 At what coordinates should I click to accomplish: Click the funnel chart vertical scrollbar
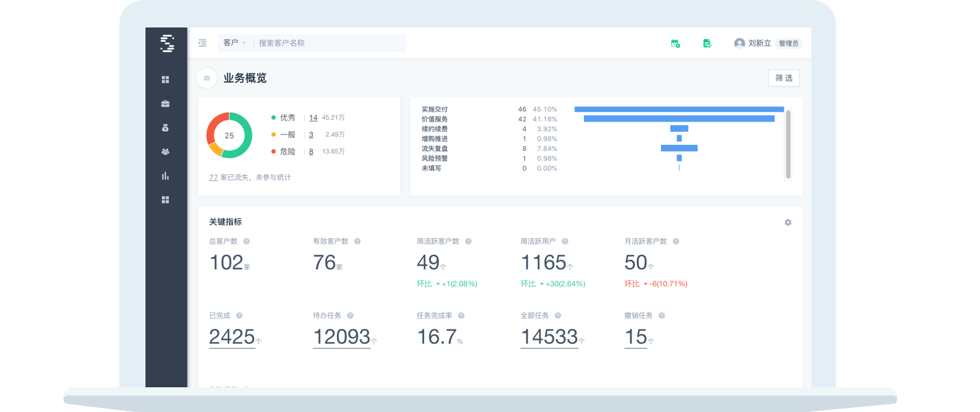pyautogui.click(x=788, y=144)
